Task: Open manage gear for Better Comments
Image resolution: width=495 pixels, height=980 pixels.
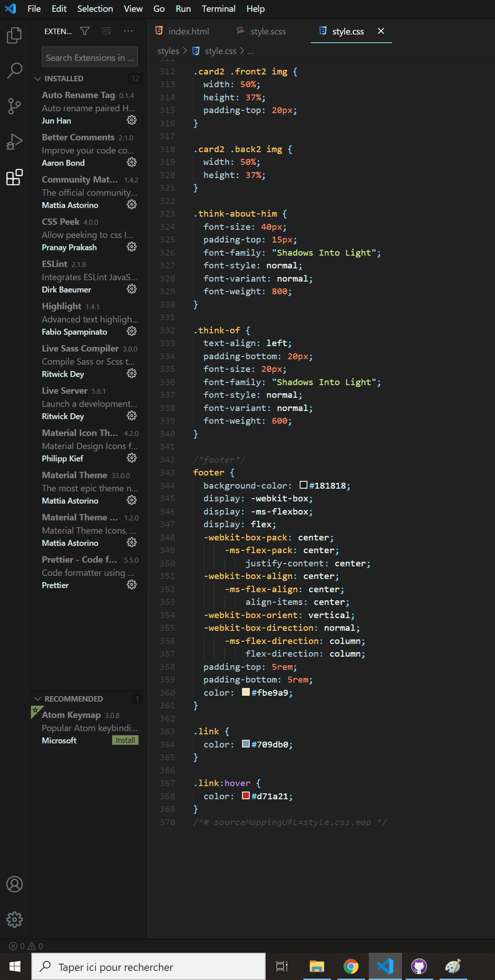Action: click(132, 162)
